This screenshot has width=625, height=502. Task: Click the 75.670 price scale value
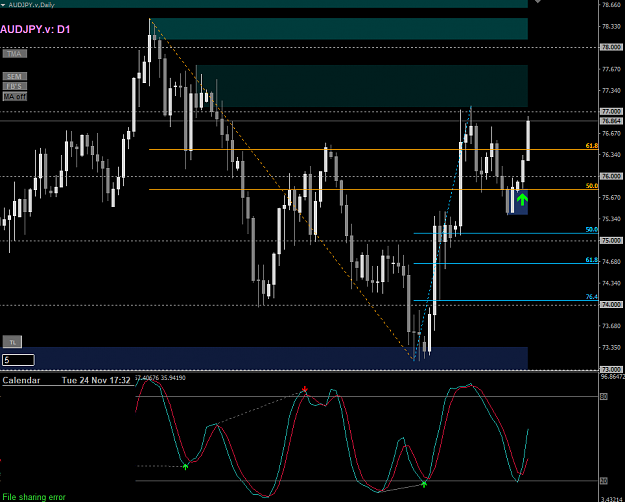(x=611, y=198)
